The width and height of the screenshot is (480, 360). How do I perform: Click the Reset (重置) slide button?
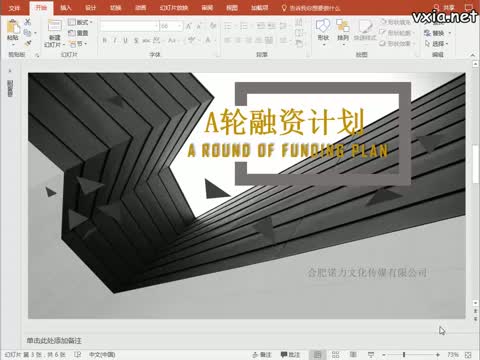(78, 33)
